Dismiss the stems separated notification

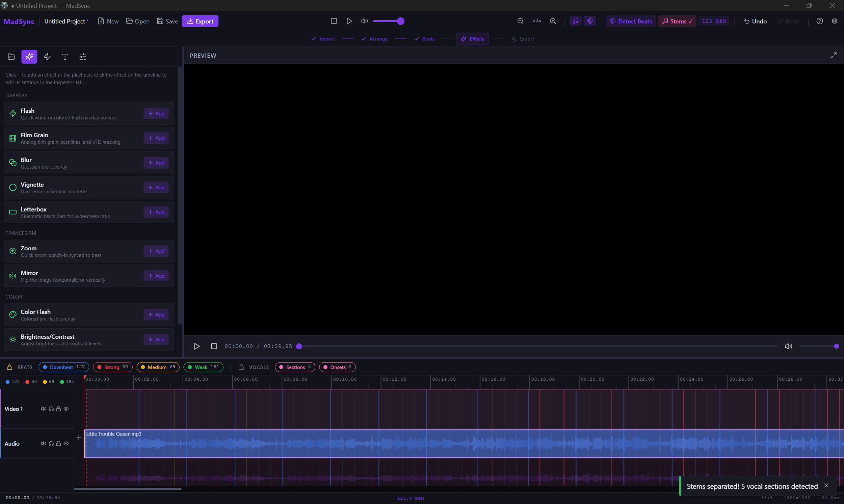[826, 485]
